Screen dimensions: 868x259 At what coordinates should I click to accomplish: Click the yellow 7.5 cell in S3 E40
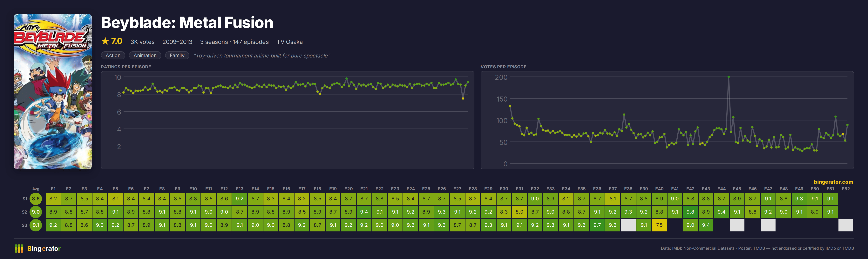(659, 225)
